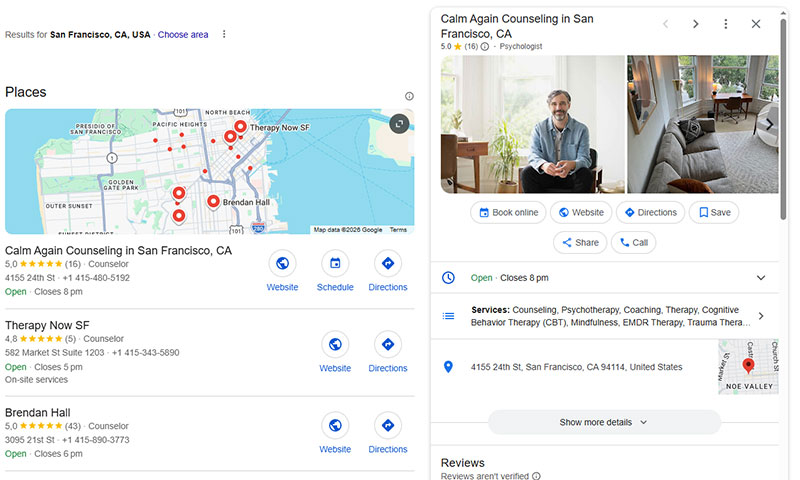Share this place via Share button
800x480 pixels.
click(x=580, y=242)
